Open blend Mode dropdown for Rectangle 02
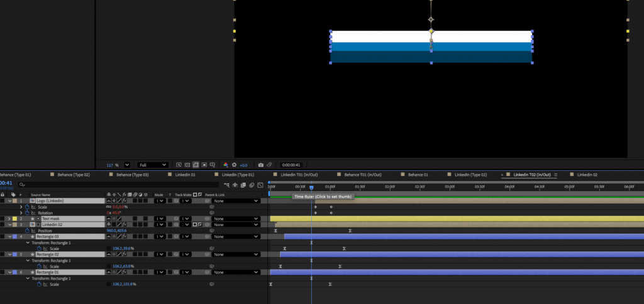The height and width of the screenshot is (304, 644). tap(160, 254)
